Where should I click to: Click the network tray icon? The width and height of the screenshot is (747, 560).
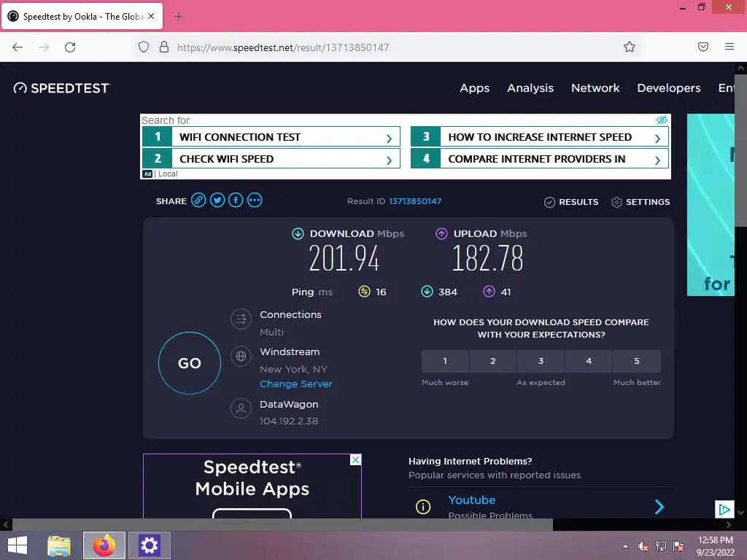point(661,546)
